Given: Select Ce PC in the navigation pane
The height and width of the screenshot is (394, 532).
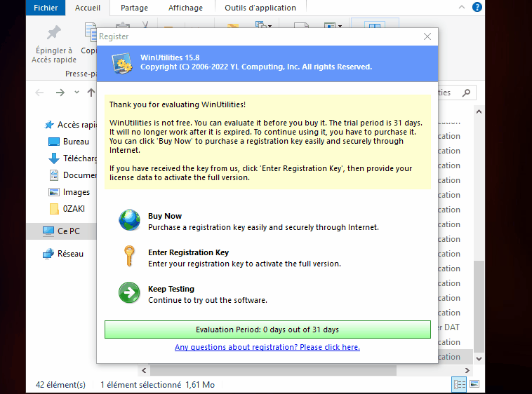Looking at the screenshot, I should [61, 231].
